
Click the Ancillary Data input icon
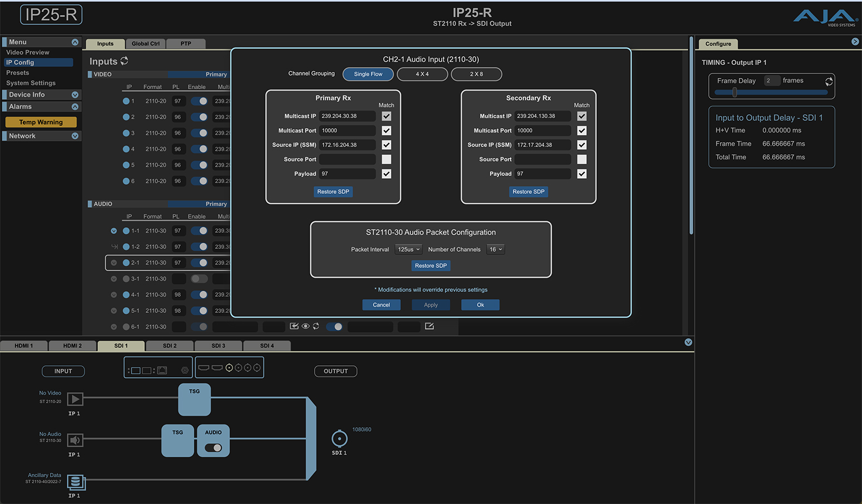(76, 482)
